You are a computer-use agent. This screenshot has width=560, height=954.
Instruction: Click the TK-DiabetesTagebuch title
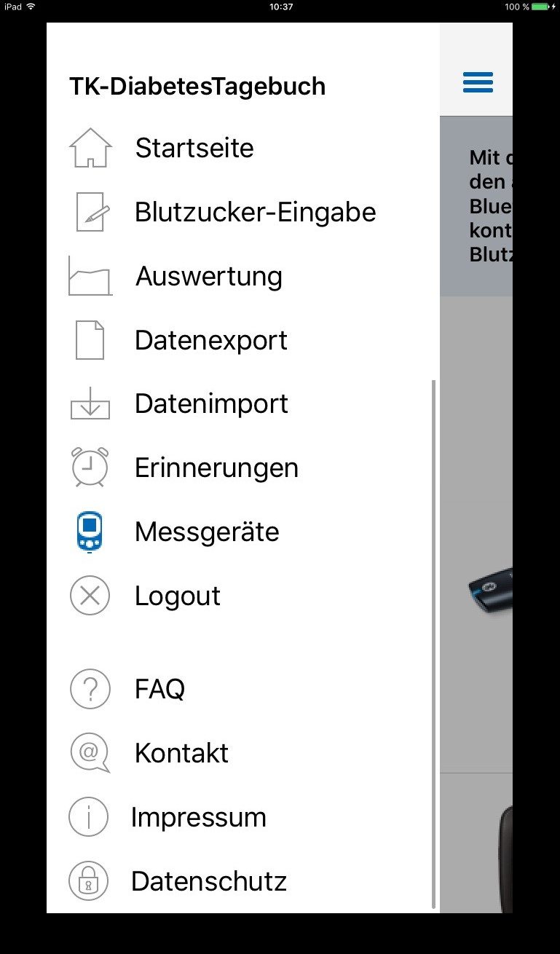(197, 85)
